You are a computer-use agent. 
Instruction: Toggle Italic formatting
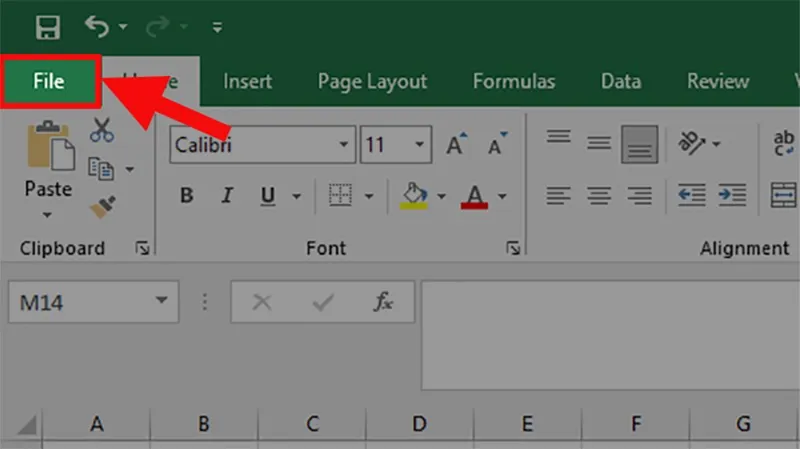[227, 196]
